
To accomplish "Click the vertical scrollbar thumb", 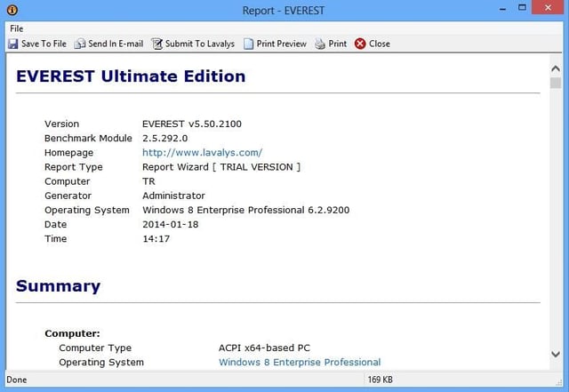I will pyautogui.click(x=556, y=83).
